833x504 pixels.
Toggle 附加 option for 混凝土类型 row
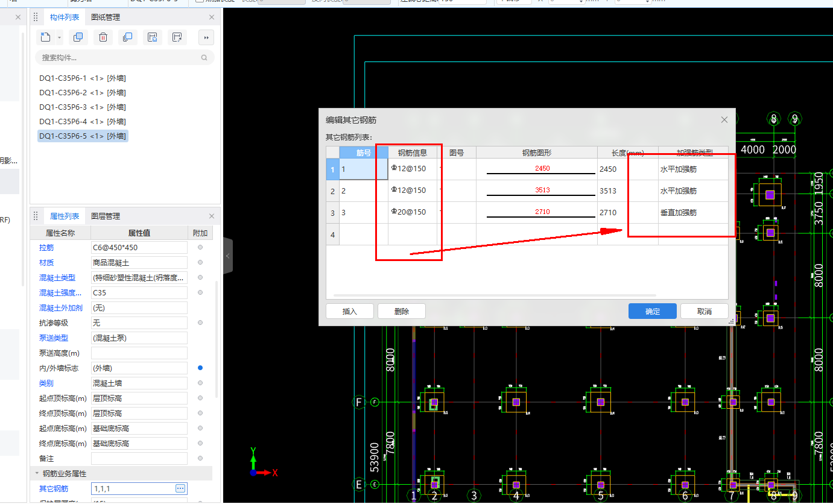point(200,277)
